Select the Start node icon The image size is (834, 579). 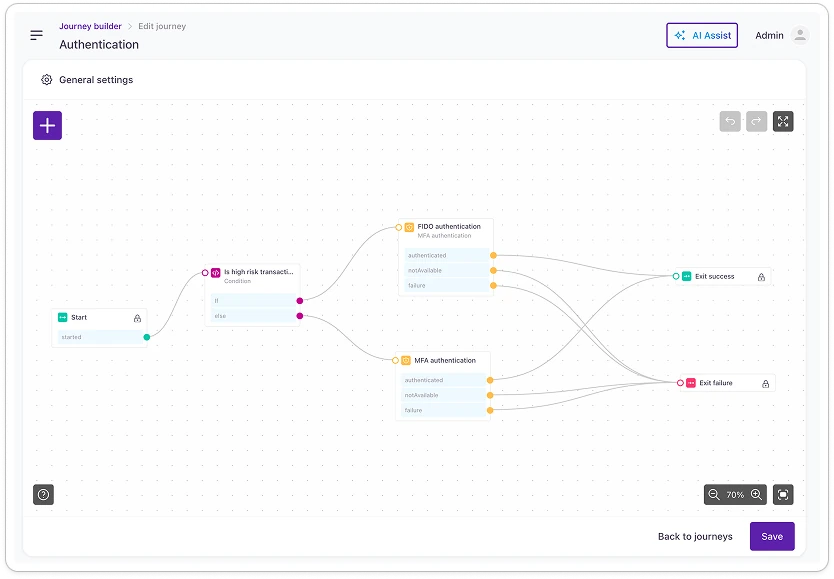pos(63,317)
